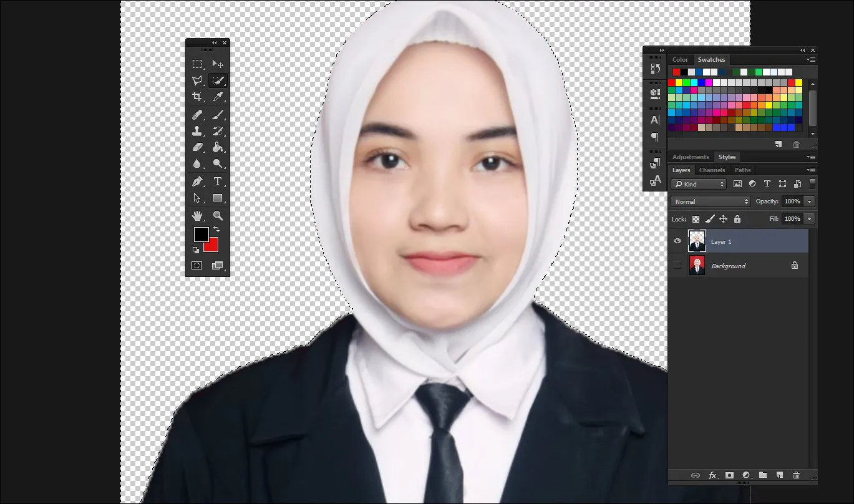The image size is (854, 504).
Task: Select the Pen tool
Action: [197, 182]
